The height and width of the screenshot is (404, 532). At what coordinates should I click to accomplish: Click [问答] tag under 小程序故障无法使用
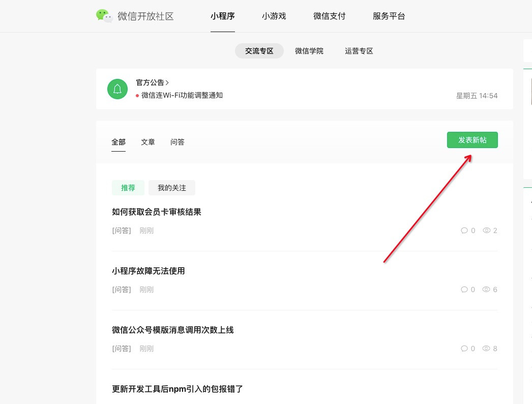click(122, 290)
